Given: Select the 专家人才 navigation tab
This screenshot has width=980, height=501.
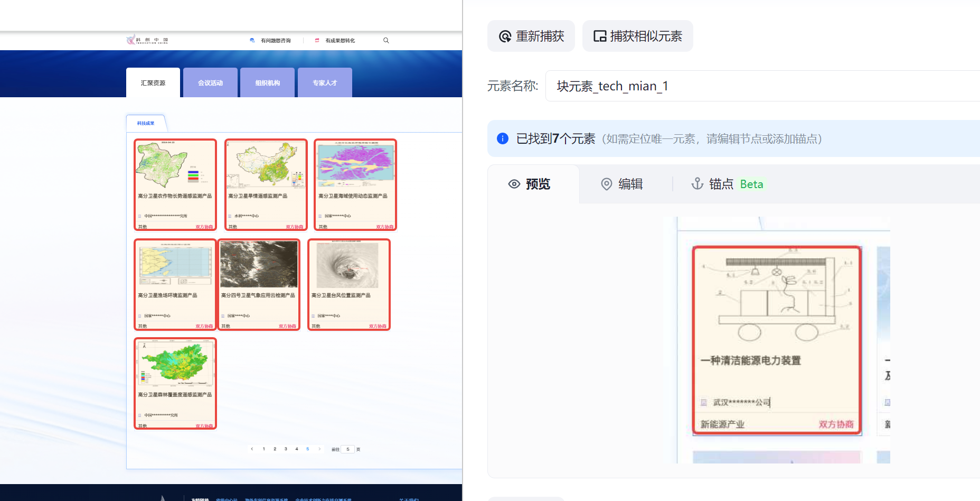Looking at the screenshot, I should 325,83.
